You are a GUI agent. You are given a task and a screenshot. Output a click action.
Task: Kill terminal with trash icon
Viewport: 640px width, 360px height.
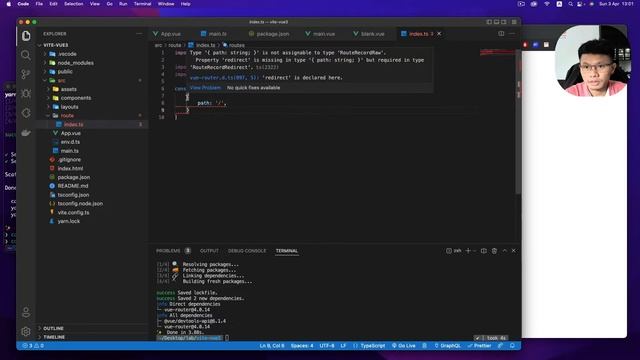pos(494,251)
